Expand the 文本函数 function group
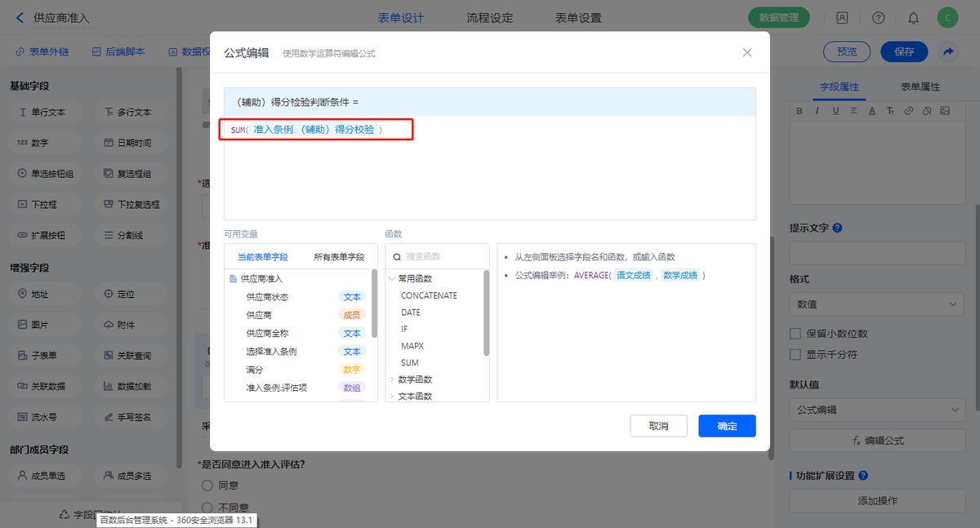 392,397
